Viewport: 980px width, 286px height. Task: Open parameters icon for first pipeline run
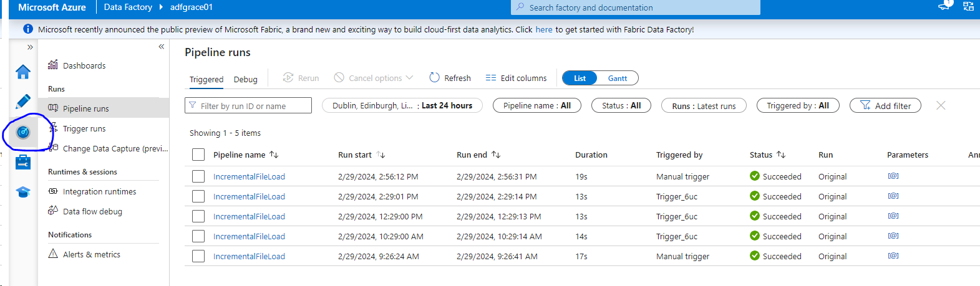tap(893, 176)
